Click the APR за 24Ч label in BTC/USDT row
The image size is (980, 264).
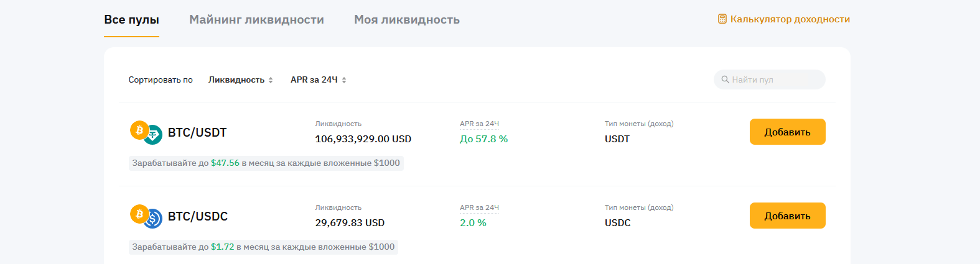pyautogui.click(x=479, y=124)
